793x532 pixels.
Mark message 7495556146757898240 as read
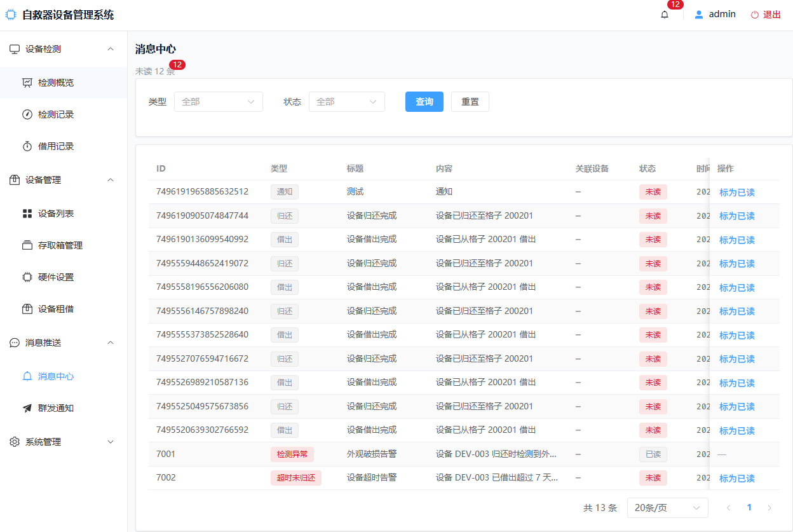[x=737, y=311]
